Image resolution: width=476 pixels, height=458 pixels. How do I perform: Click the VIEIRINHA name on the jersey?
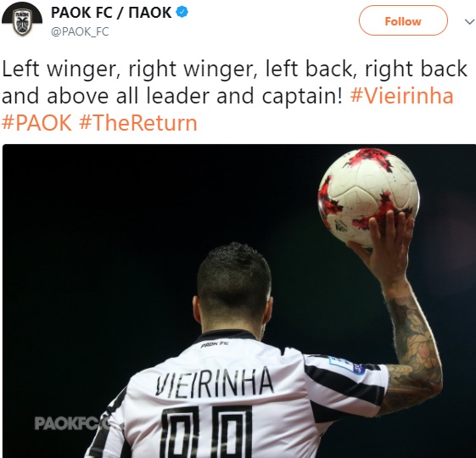click(x=215, y=381)
